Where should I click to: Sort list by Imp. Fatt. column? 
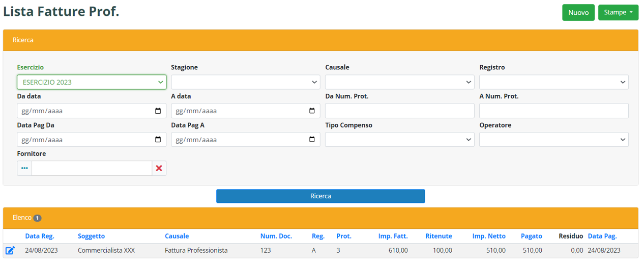point(393,236)
